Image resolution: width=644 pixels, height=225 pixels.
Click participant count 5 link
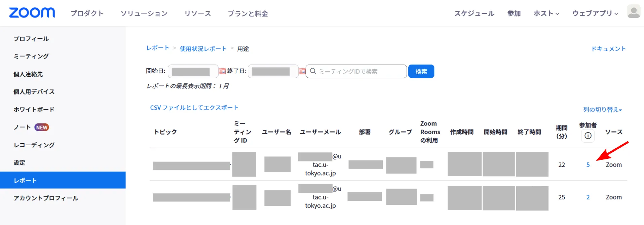588,165
